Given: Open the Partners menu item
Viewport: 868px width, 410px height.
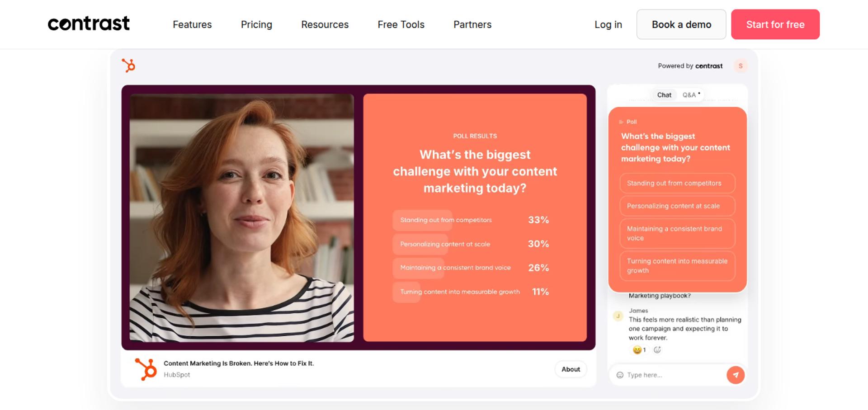Looking at the screenshot, I should (472, 24).
